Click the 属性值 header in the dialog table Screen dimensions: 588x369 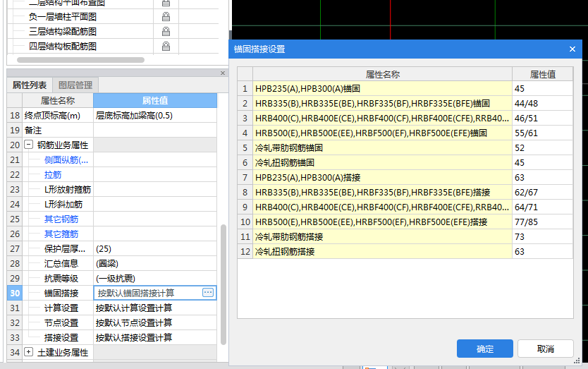click(x=542, y=74)
